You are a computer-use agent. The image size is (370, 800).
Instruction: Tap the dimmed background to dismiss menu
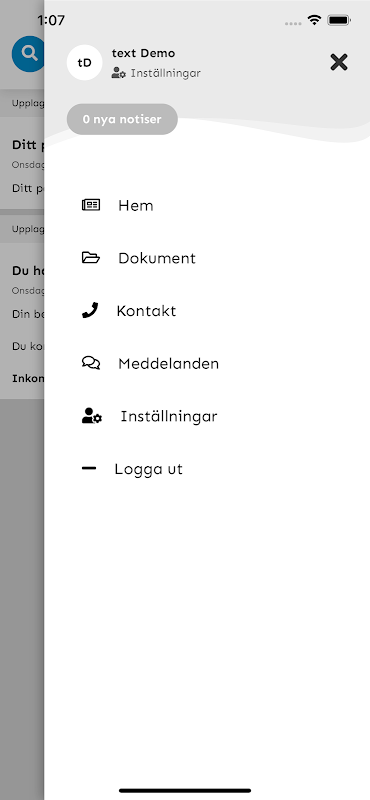click(x=22, y=587)
